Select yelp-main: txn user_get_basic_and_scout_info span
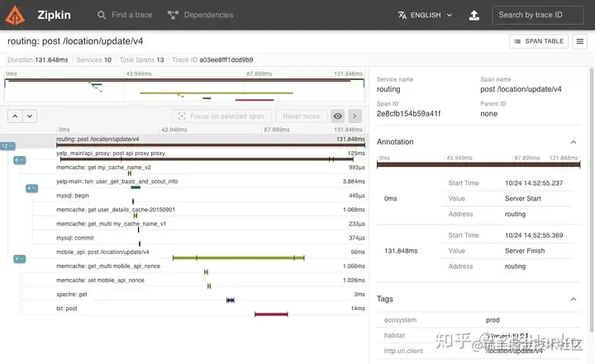 211,183
